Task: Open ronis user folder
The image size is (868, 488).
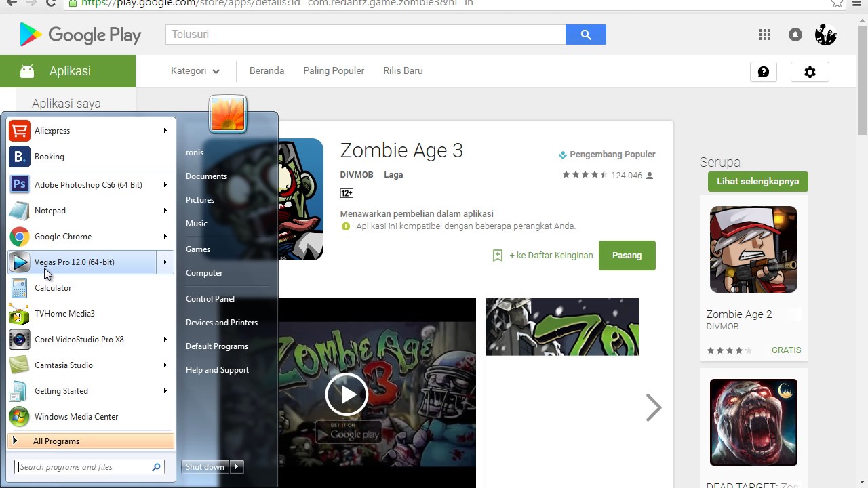Action: tap(195, 152)
